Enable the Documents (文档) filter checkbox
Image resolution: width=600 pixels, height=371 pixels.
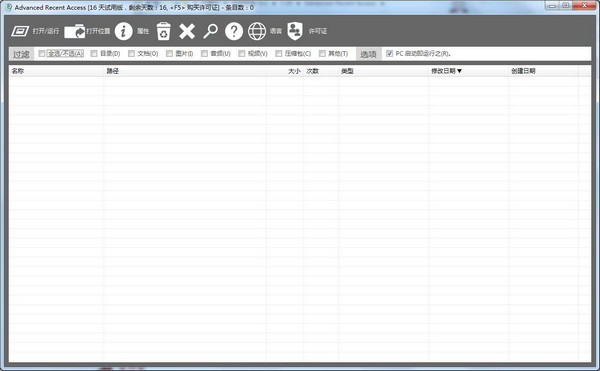(x=131, y=54)
